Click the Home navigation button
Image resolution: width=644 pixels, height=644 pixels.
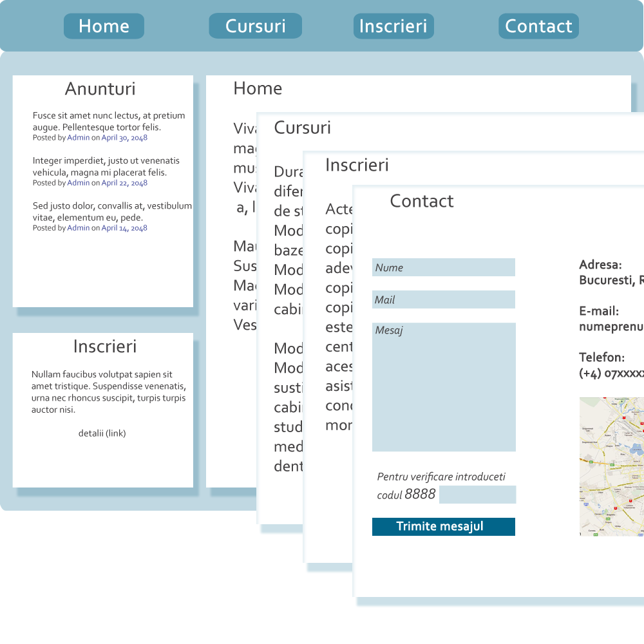[x=104, y=26]
